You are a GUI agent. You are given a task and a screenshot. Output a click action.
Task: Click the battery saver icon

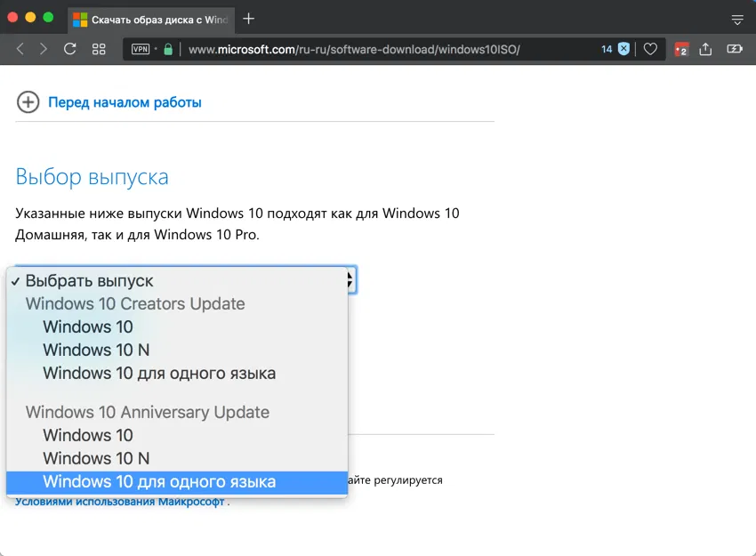pyautogui.click(x=734, y=49)
